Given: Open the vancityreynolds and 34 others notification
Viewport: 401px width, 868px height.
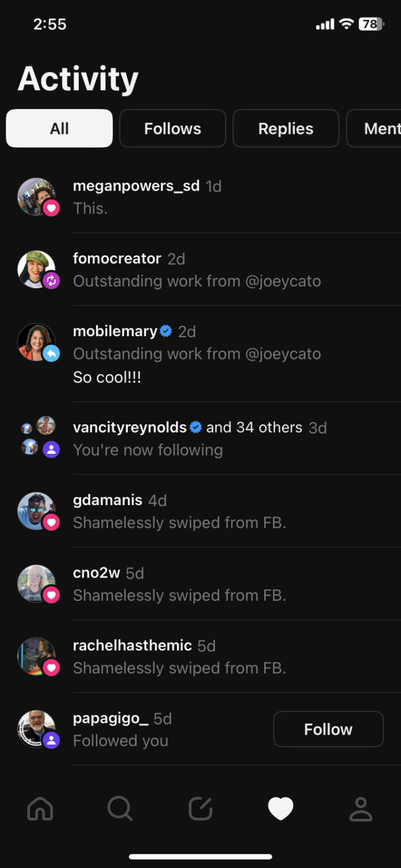Looking at the screenshot, I should 198,439.
